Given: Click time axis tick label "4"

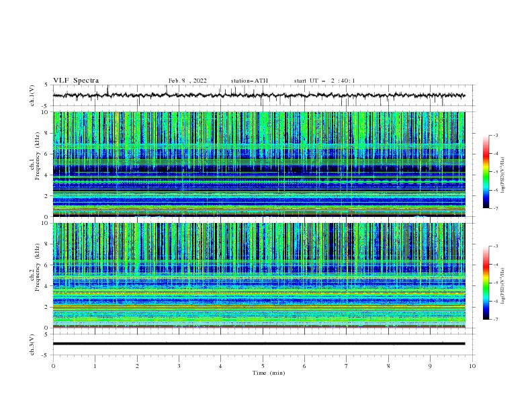Looking at the screenshot, I should point(220,366).
